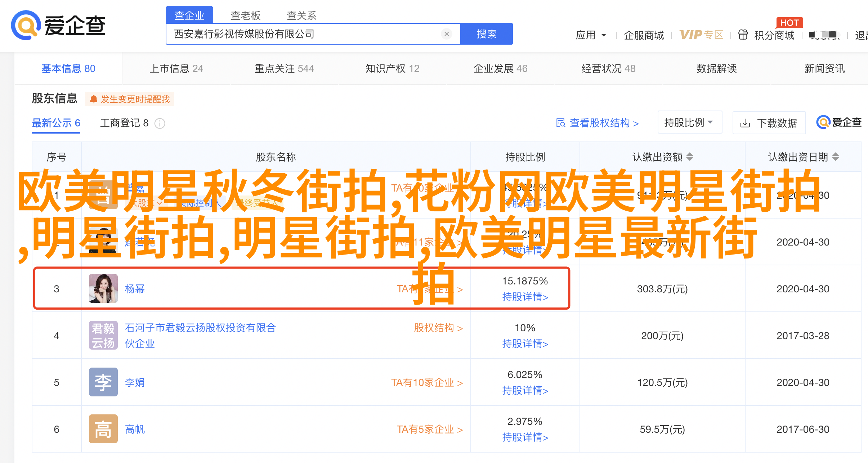
Task: Open shareholder 高帆 name link
Action: coord(135,429)
